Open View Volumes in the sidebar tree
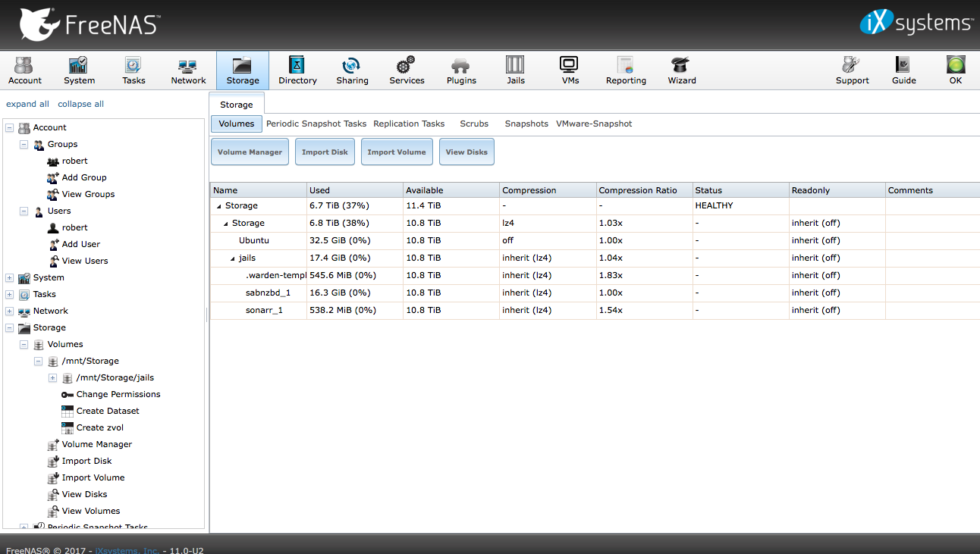This screenshot has width=980, height=554. click(91, 511)
